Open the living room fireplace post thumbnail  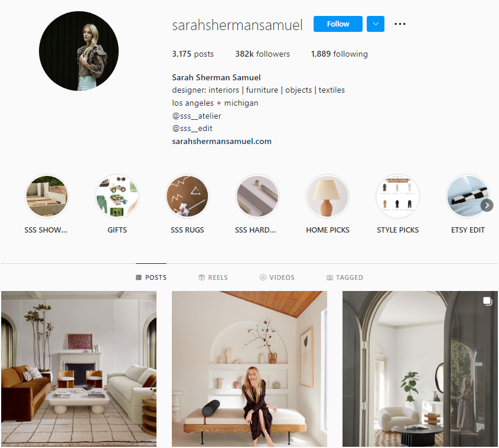tap(79, 368)
